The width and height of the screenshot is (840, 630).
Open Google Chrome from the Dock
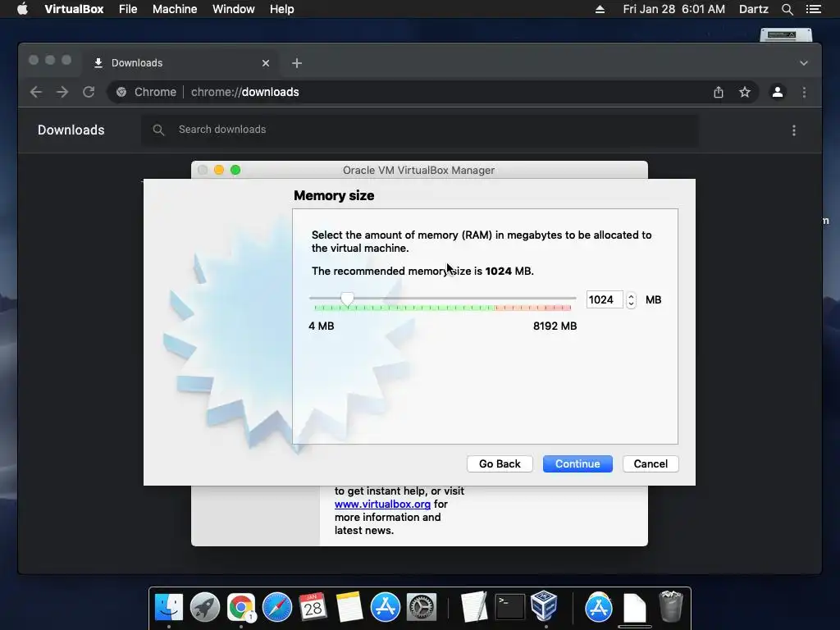pos(241,608)
